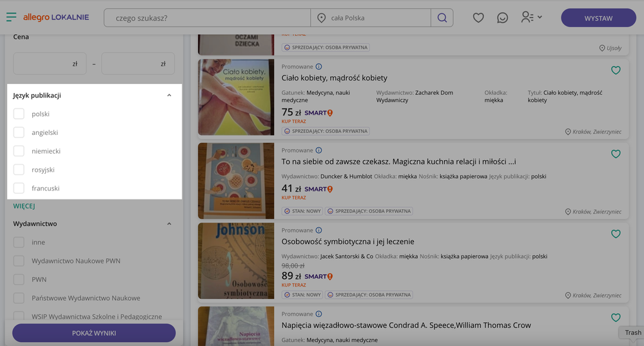This screenshot has height=346, width=644.
Task: Click KUP TERAZ under 89 zł
Action: [x=294, y=285]
